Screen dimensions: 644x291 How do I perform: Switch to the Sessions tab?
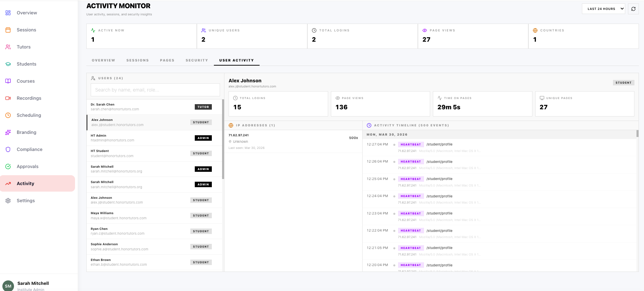coord(137,60)
